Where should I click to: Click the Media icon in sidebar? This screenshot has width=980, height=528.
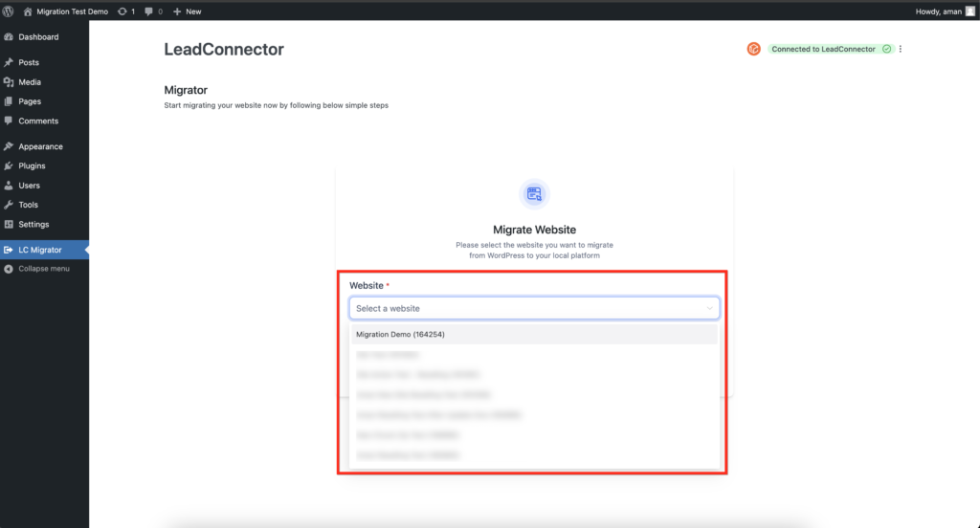click(8, 82)
